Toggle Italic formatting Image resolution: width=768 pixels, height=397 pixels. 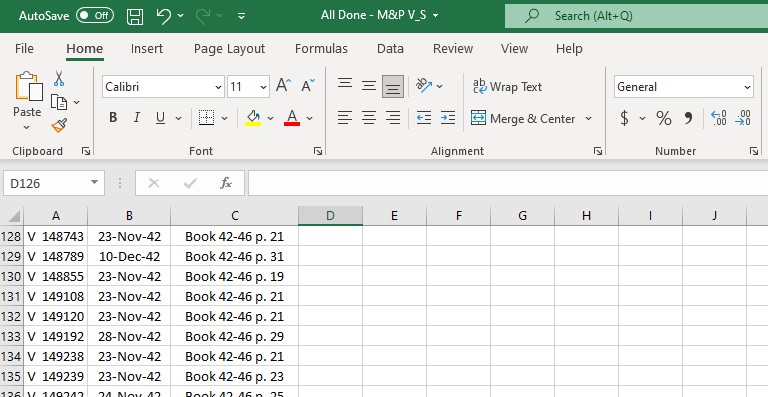click(137, 117)
